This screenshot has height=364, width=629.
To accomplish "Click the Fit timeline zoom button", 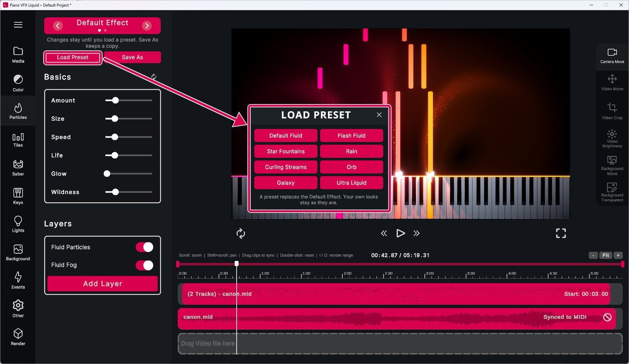I will point(606,256).
